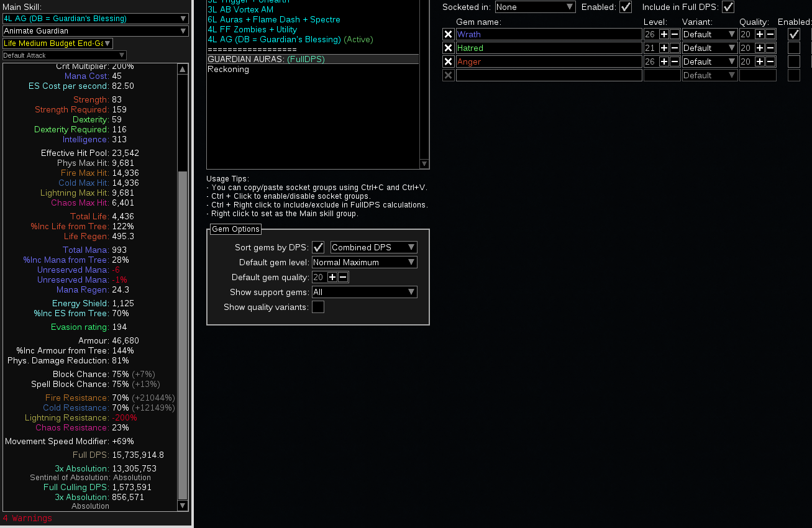Click the Wrath gem name link
The width and height of the screenshot is (812, 528).
(470, 34)
